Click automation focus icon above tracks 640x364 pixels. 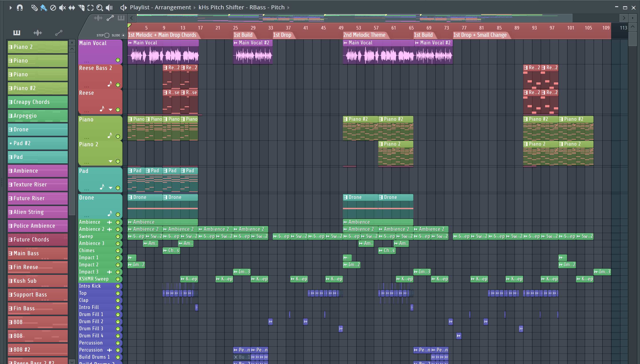110,18
